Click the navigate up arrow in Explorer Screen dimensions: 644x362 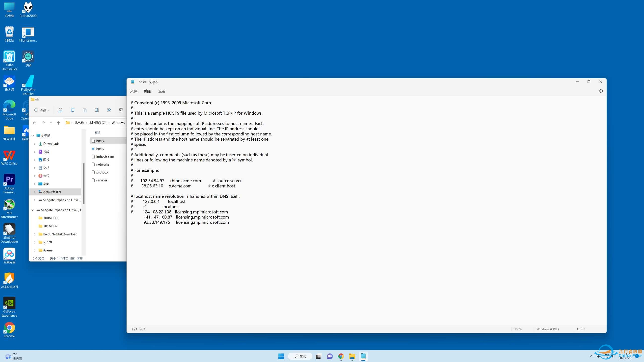click(58, 123)
